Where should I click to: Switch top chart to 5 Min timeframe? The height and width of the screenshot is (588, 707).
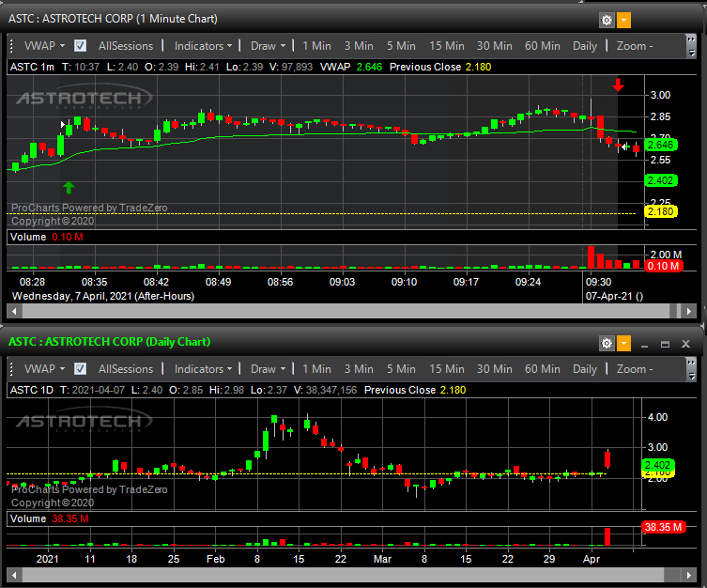(401, 46)
